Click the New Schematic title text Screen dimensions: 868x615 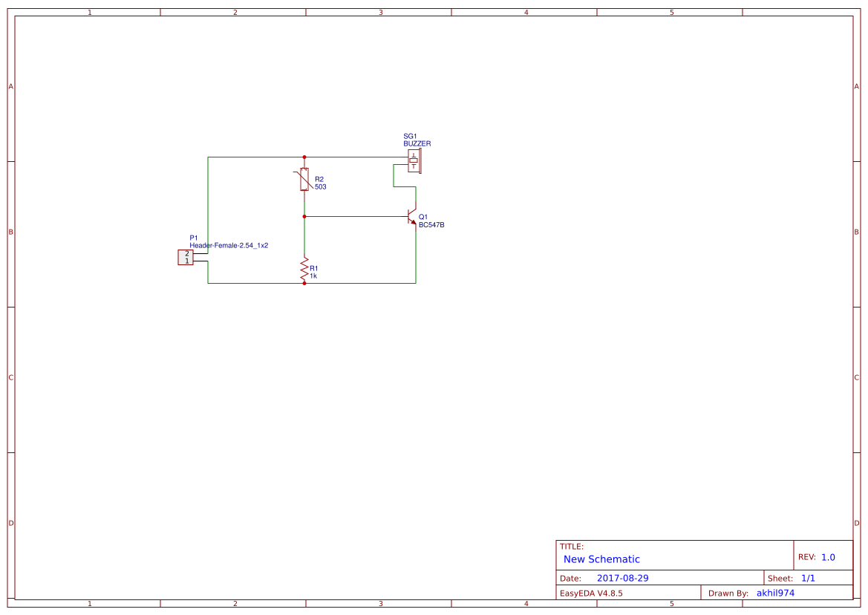601,559
